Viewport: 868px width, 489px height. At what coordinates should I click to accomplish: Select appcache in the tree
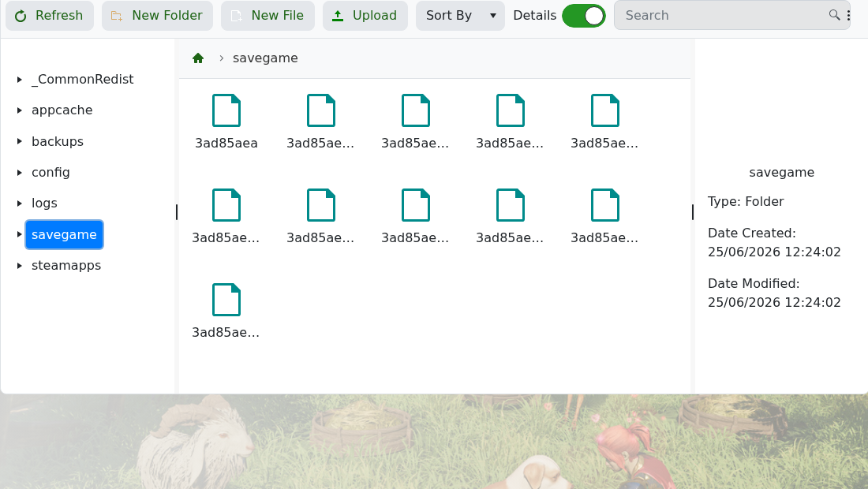62,110
